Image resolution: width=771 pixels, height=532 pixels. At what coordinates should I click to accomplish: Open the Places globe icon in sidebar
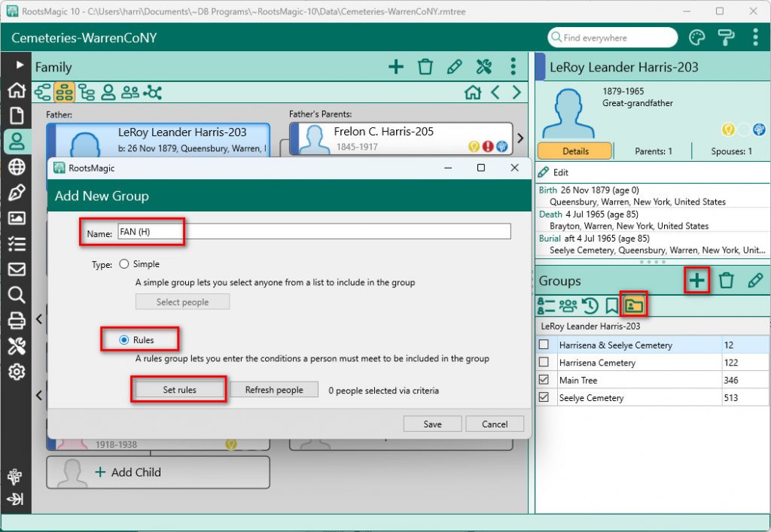point(17,167)
